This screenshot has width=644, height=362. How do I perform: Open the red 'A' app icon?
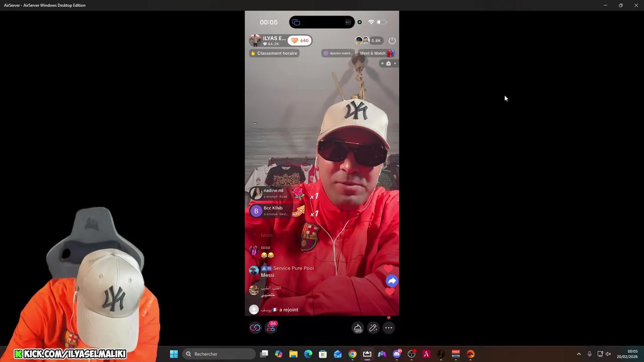point(426,354)
